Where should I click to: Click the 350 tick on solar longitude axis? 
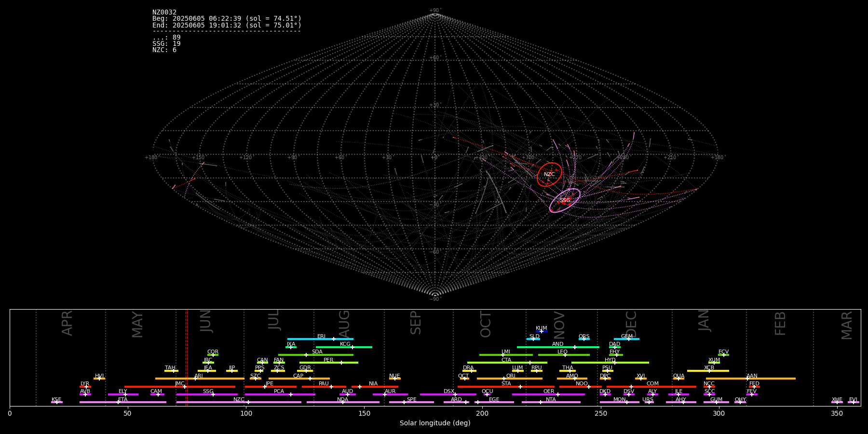837,413
